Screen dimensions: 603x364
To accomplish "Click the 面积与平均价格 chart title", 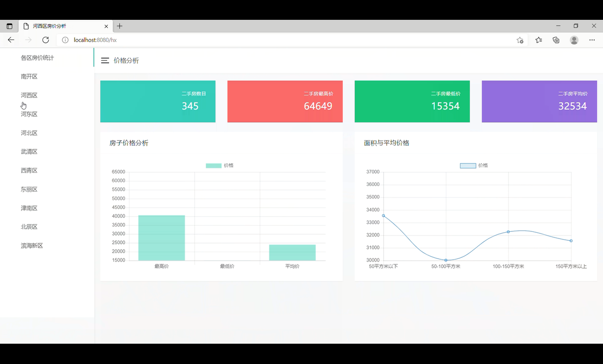I will pyautogui.click(x=387, y=143).
